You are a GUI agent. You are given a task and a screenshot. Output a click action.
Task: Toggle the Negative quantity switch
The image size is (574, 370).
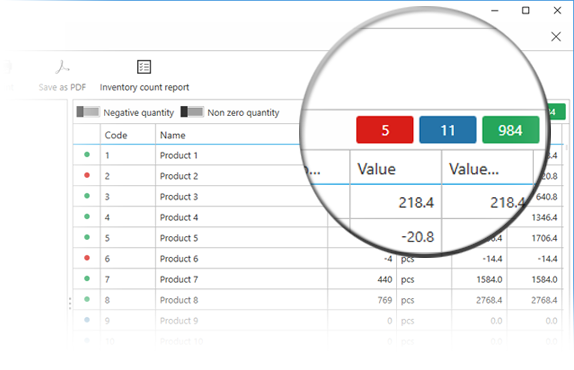pos(88,112)
